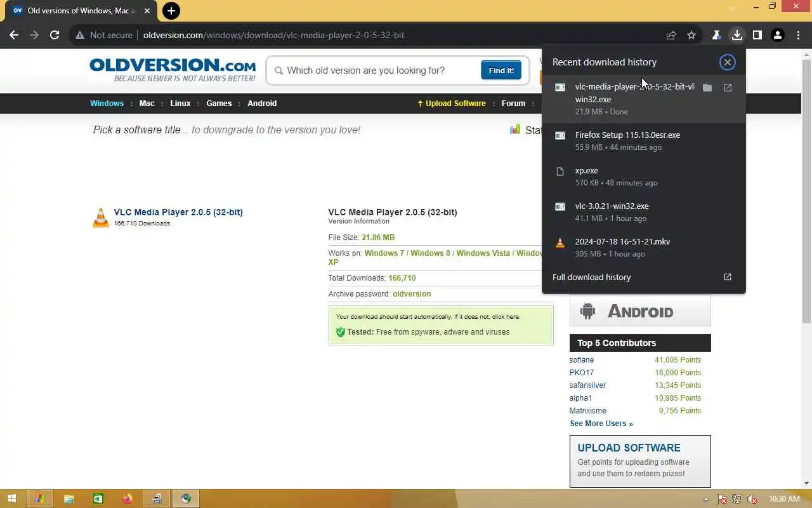Open contributor Matrixisme's profile
Screen dimensions: 812x508
(587, 410)
